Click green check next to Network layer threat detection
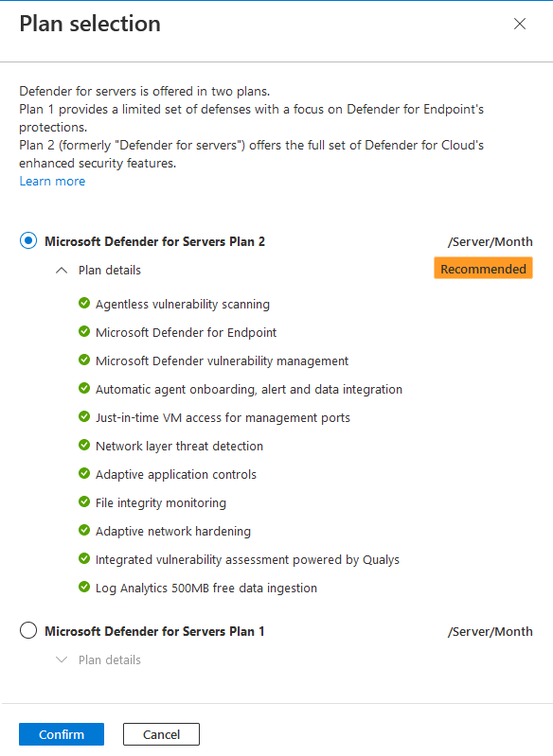The image size is (553, 756). (x=84, y=445)
